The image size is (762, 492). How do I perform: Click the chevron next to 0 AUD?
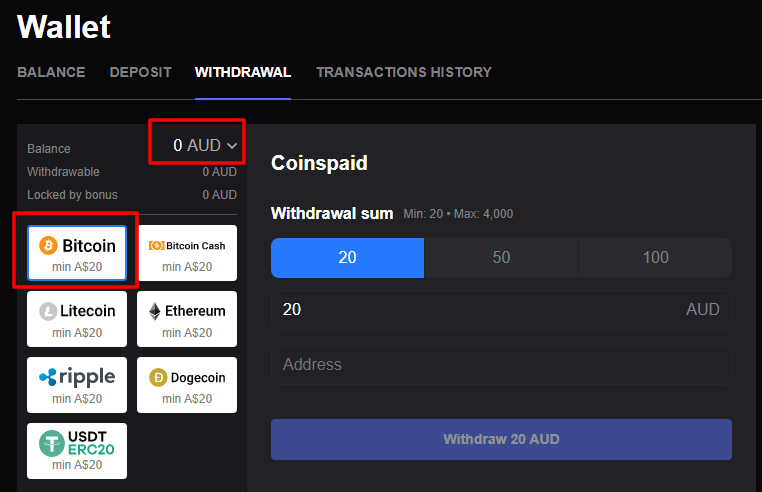[233, 146]
